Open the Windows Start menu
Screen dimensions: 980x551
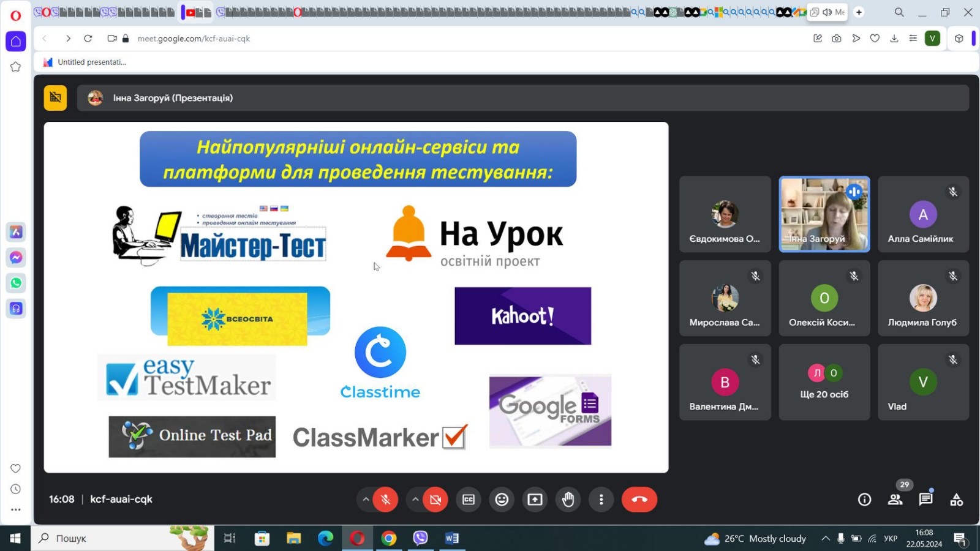tap(15, 538)
